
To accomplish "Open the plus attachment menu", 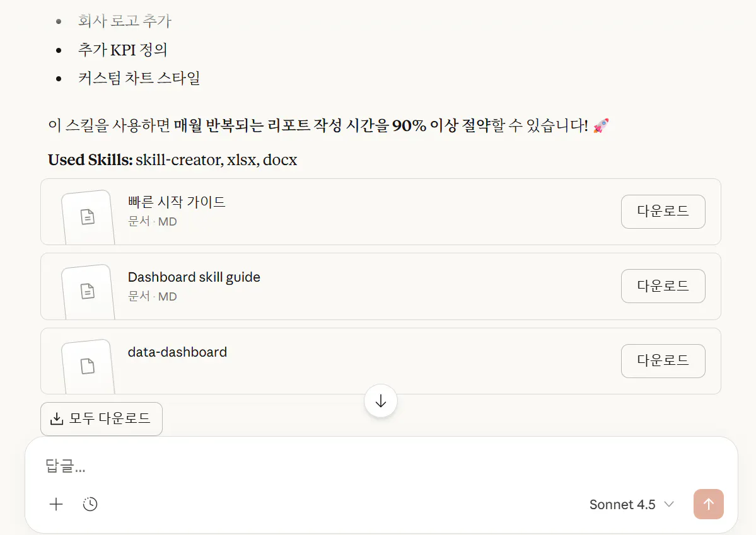I will click(56, 504).
